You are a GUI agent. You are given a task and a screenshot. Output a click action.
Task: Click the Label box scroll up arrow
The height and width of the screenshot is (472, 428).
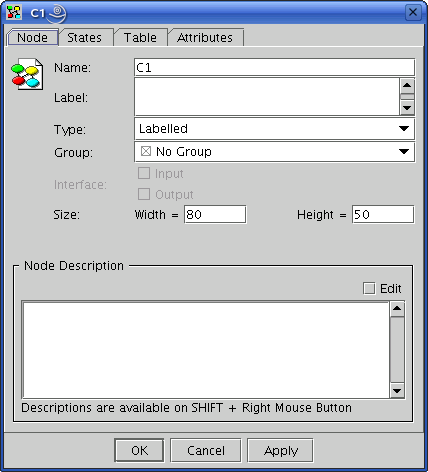click(407, 85)
